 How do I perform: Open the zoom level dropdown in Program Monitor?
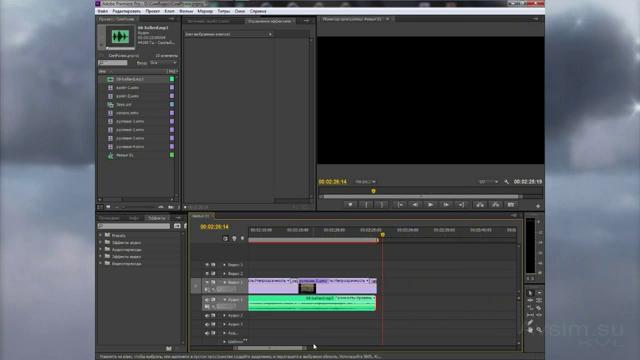click(x=365, y=182)
